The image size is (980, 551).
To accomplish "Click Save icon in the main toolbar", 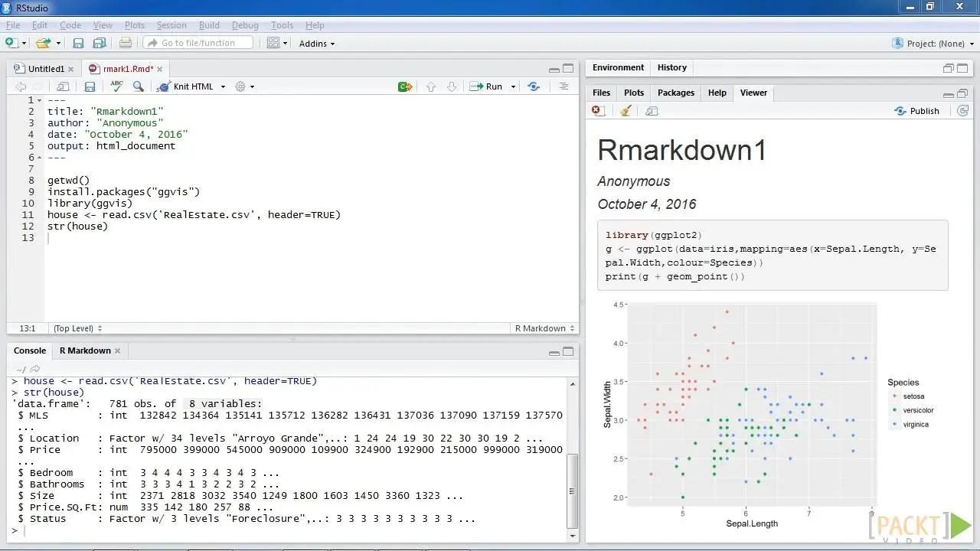I will coord(78,44).
